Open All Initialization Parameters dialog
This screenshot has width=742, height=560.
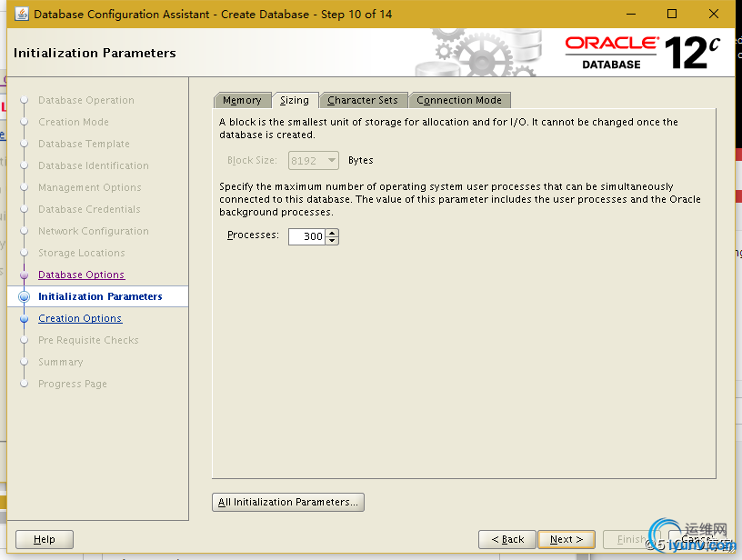tap(288, 502)
